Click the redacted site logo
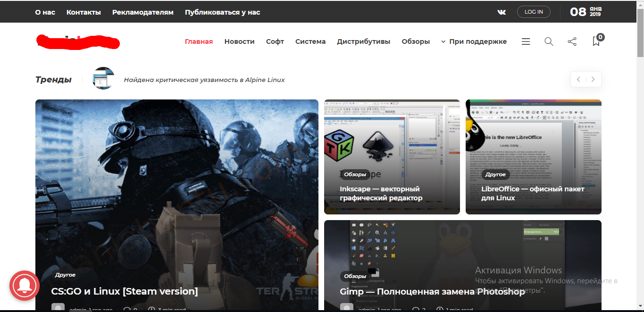The image size is (644, 312). [x=78, y=41]
